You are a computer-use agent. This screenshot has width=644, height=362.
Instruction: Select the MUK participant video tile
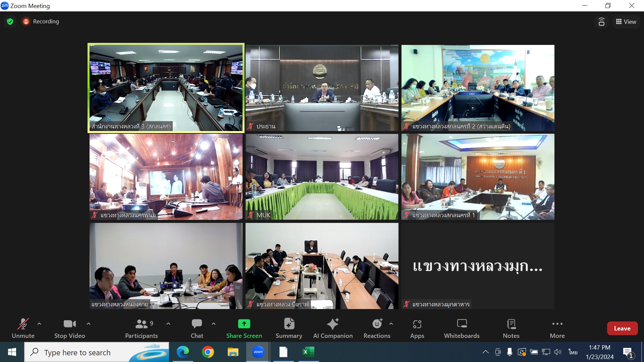click(x=322, y=177)
